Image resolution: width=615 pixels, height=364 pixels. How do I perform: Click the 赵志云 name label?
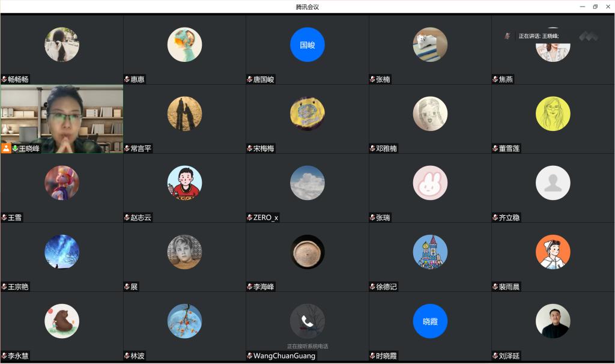141,217
